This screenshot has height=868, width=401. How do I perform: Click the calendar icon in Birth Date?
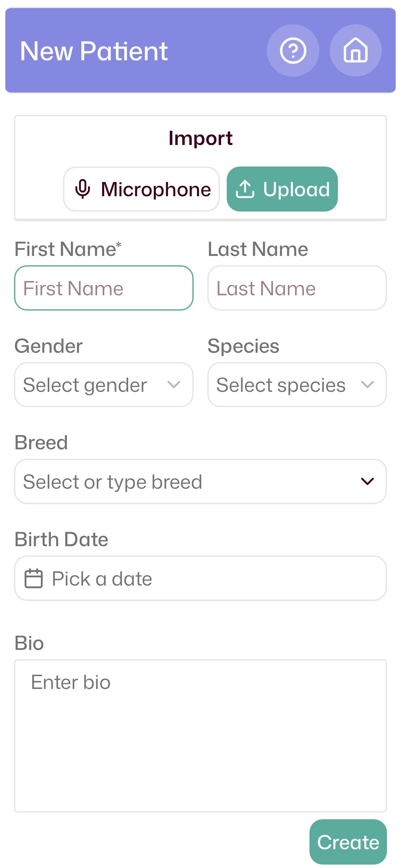(34, 578)
